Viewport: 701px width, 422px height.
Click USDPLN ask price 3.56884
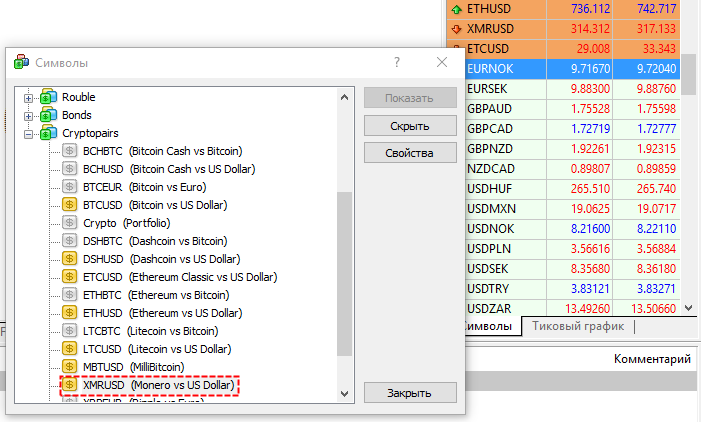pos(656,249)
